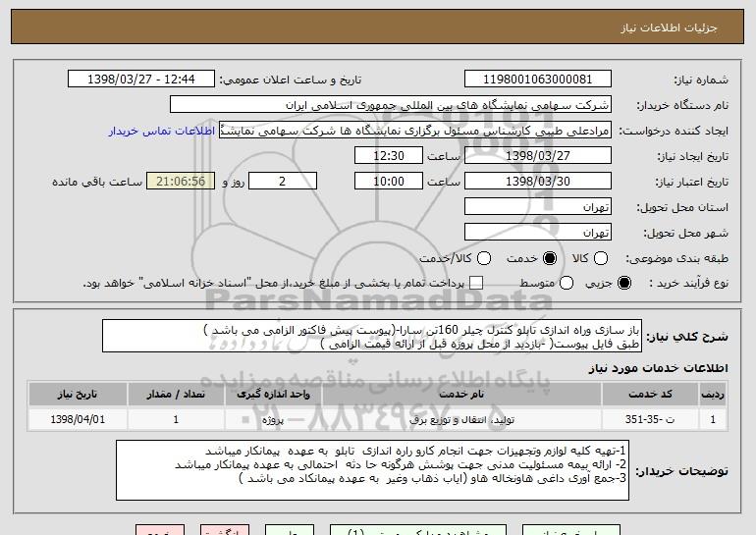Click the شهر محل تحویل field تهران
The height and width of the screenshot is (535, 756).
[538, 233]
